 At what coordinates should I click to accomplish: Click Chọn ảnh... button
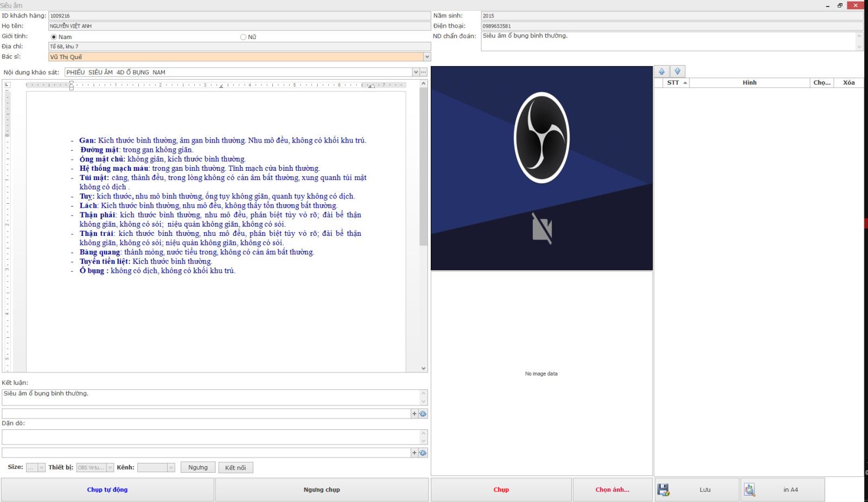[x=612, y=490]
